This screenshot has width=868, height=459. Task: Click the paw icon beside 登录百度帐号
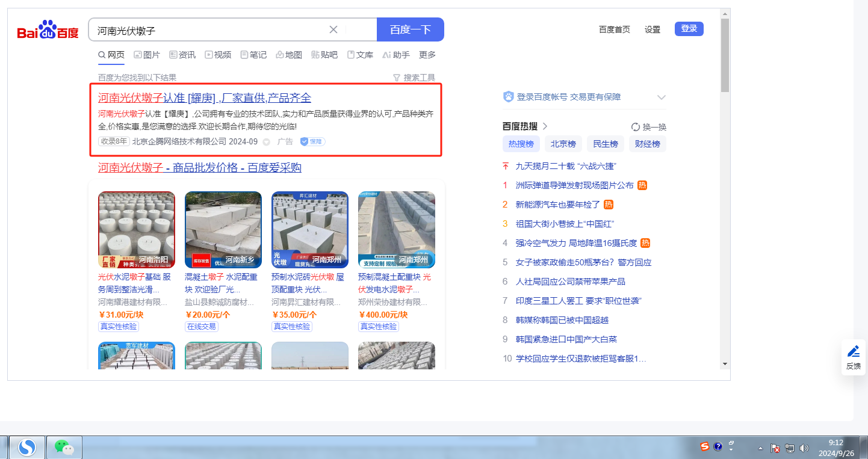click(x=509, y=97)
